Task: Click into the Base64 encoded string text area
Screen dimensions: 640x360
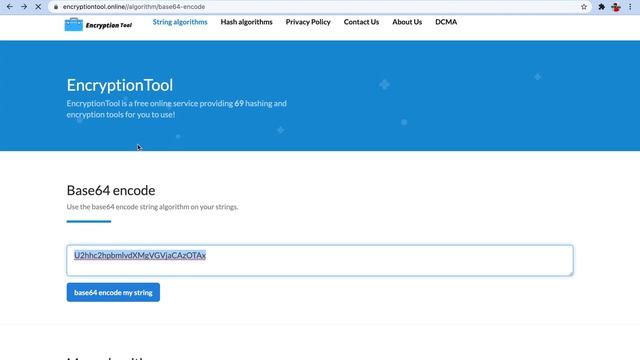Action: (x=320, y=260)
